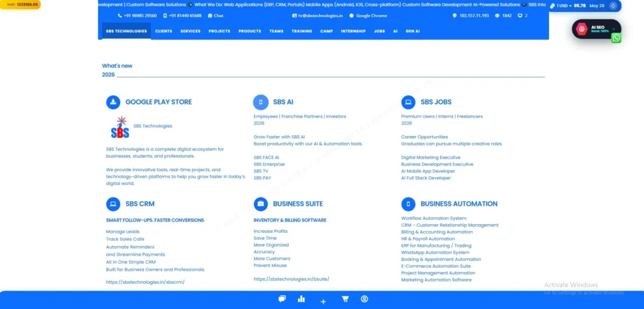The image size is (644, 309).
Task: Click the red hexagon AI SEO icon
Action: tap(582, 29)
